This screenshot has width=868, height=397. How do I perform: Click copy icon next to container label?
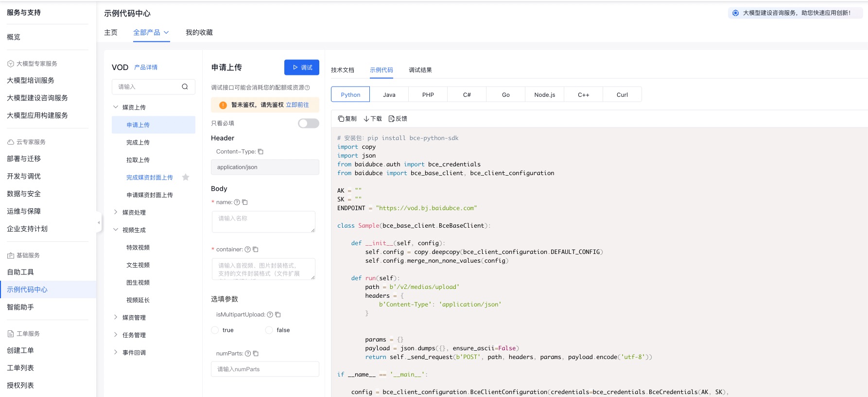pyautogui.click(x=256, y=250)
